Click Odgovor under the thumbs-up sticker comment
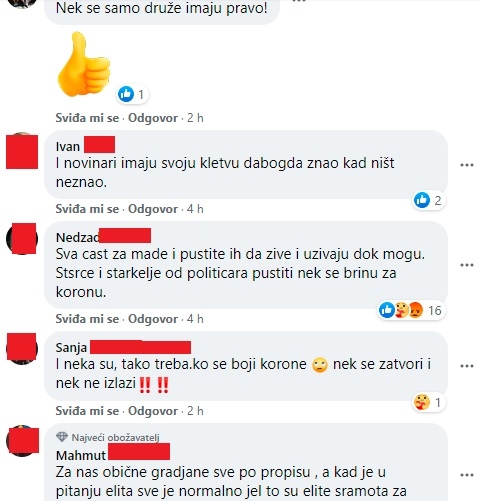The height and width of the screenshot is (501, 481). click(x=153, y=118)
